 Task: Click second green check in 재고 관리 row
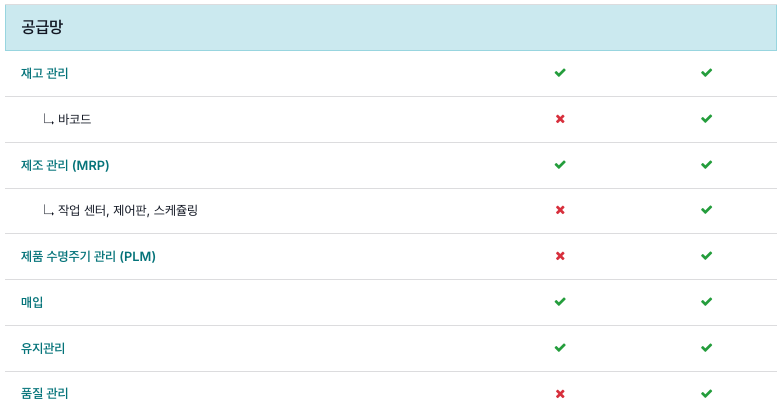click(x=706, y=73)
